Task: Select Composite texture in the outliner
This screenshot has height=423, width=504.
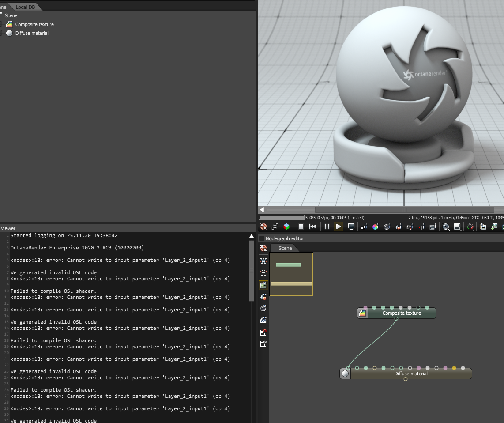Action: click(34, 24)
